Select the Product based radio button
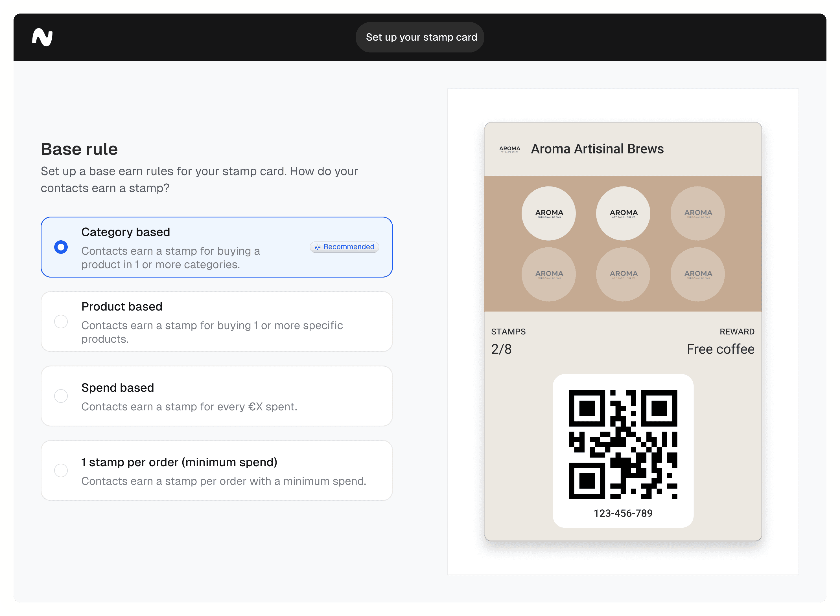840x616 pixels. [x=61, y=322]
